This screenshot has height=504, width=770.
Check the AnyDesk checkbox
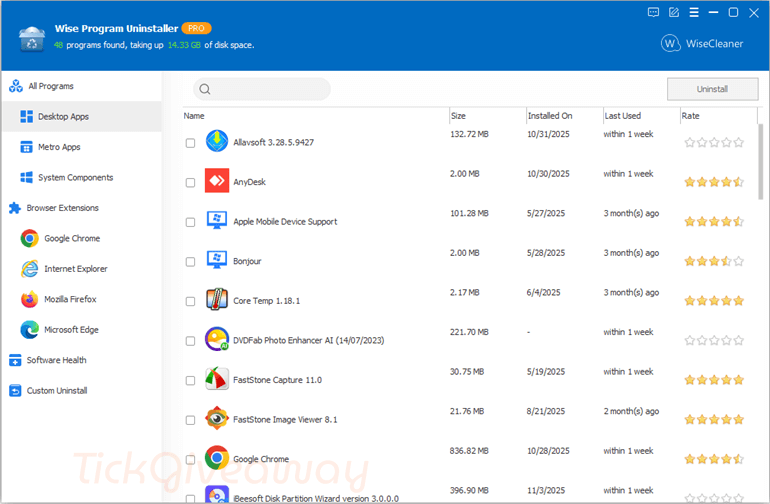(x=190, y=183)
